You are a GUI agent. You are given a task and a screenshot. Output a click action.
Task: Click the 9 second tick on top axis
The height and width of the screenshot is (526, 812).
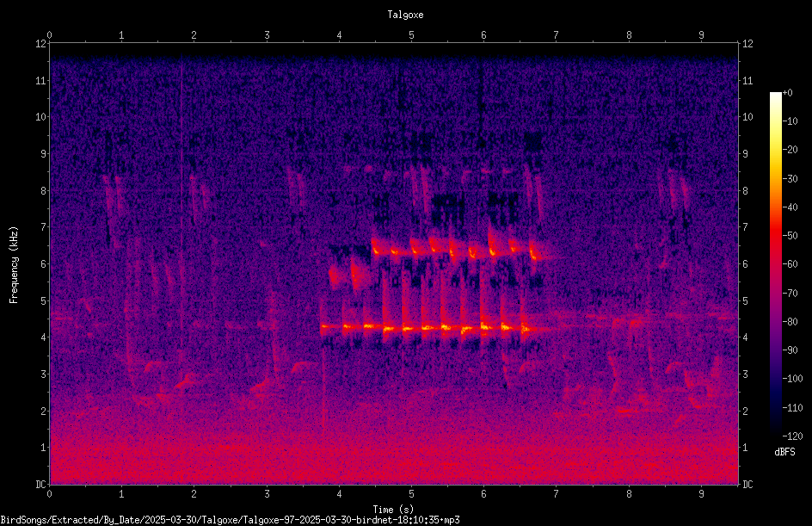coord(701,34)
